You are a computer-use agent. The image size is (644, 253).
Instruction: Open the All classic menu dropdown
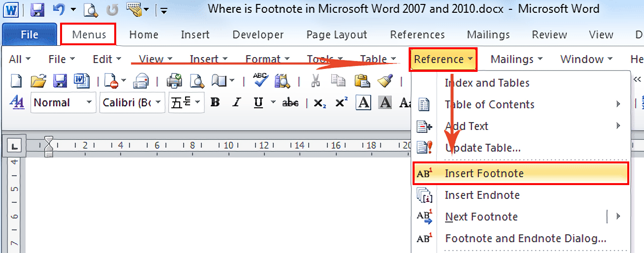tap(20, 59)
